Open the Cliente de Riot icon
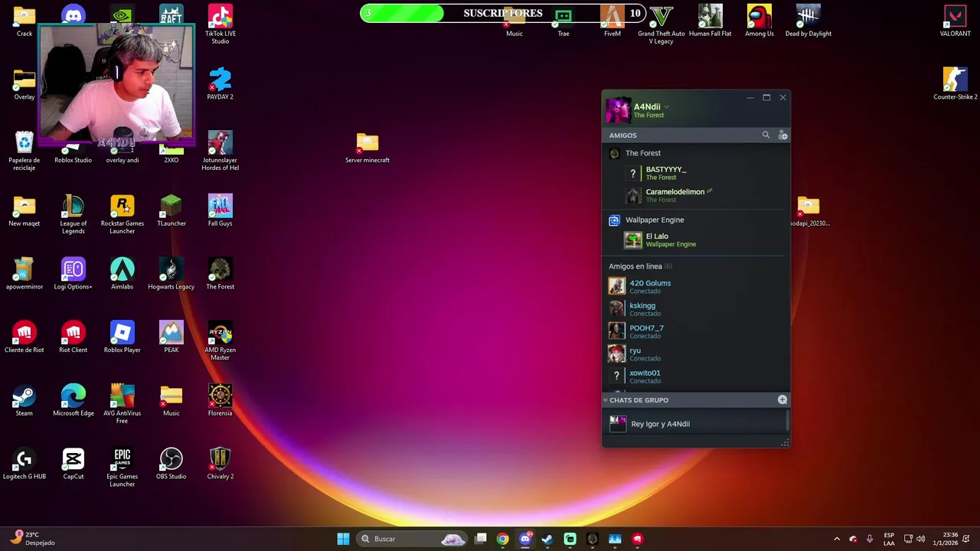Viewport: 980px width, 551px height. 24,337
